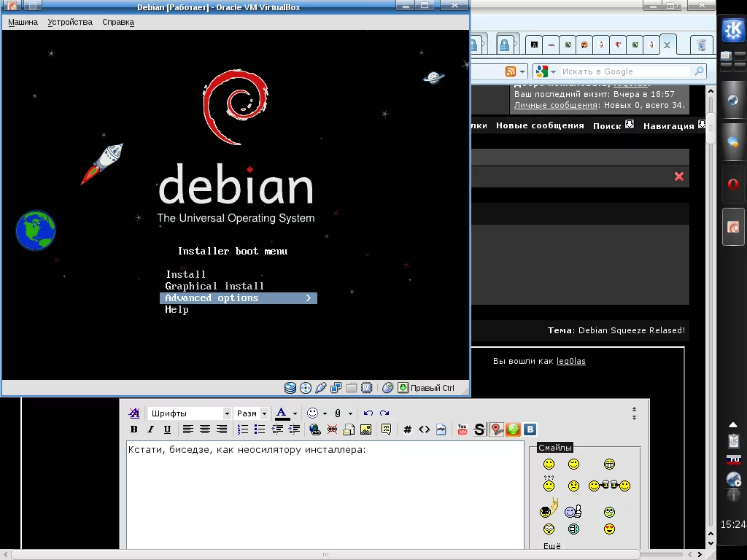Click the optical disc icon in VirtualBox status bar
Viewport: 747px width, 560px height.
coord(306,388)
